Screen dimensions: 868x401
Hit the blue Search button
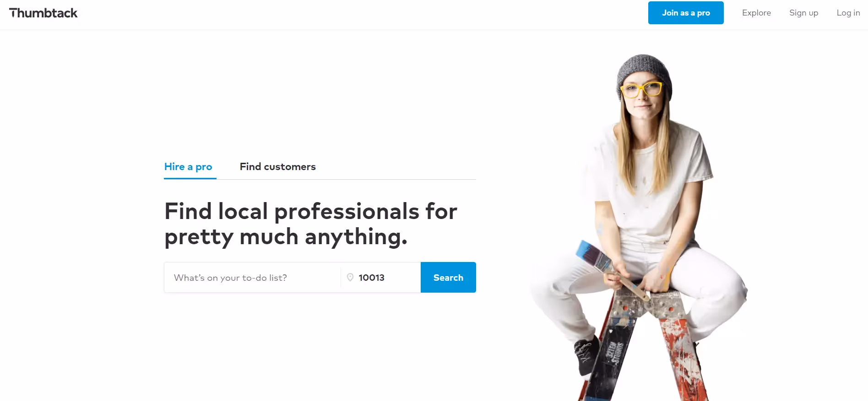click(x=448, y=278)
